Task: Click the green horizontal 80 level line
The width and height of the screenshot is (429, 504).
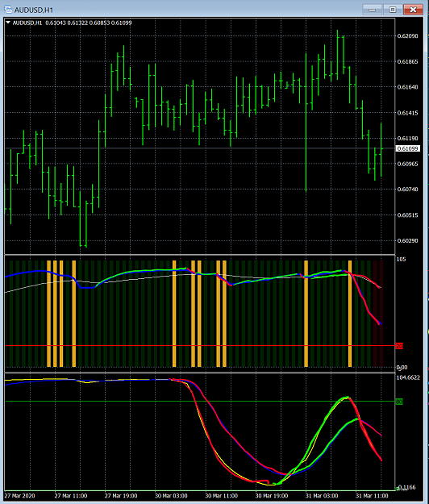Action: pos(200,401)
